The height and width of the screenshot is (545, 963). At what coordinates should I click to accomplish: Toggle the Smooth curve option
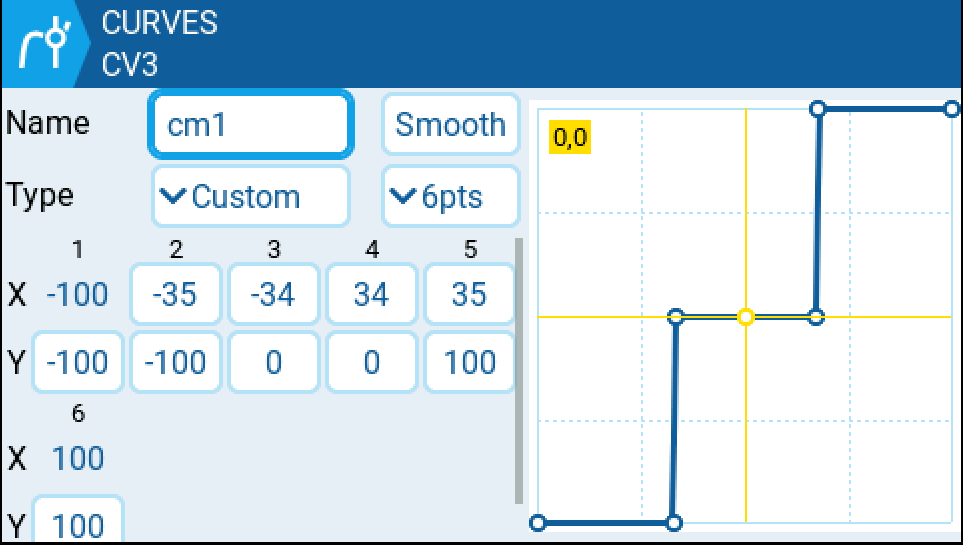click(x=450, y=125)
